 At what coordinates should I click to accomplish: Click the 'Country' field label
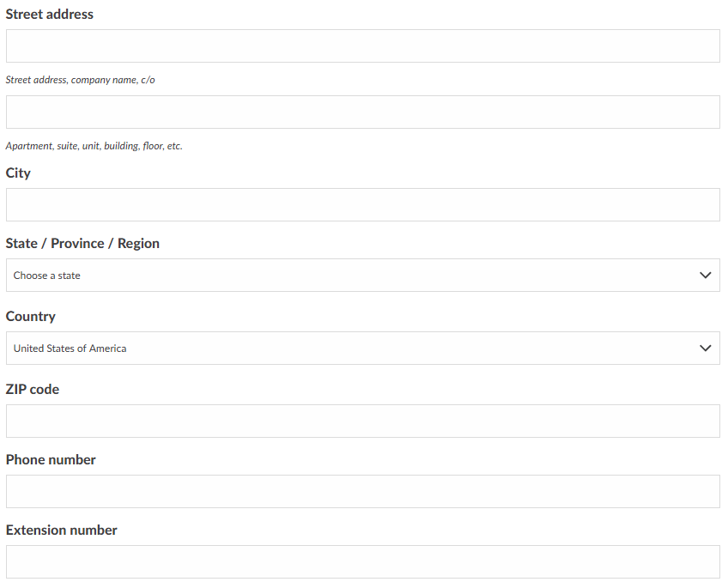pos(31,317)
